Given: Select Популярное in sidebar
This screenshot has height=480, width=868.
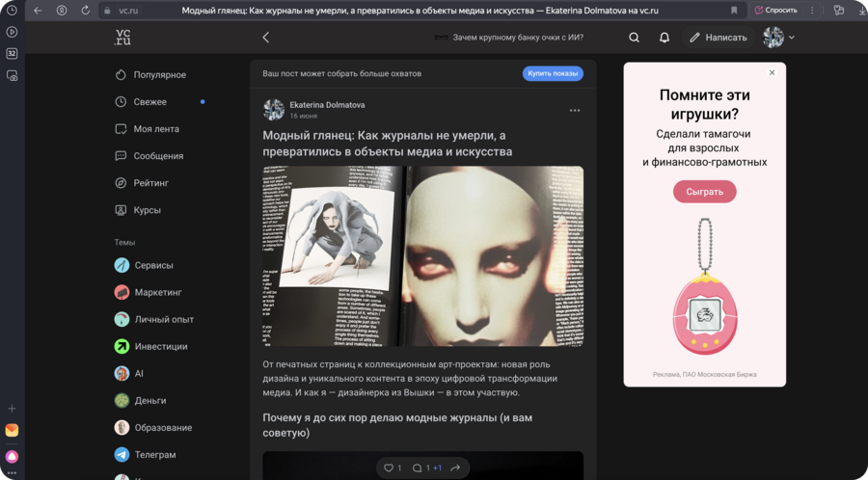Looking at the screenshot, I should (x=159, y=75).
